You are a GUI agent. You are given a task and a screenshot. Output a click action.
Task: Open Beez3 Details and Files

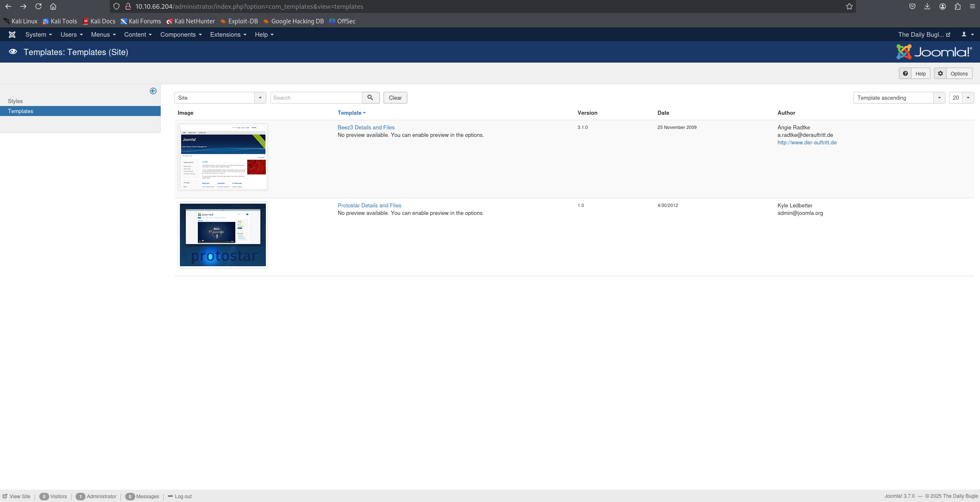(x=366, y=127)
